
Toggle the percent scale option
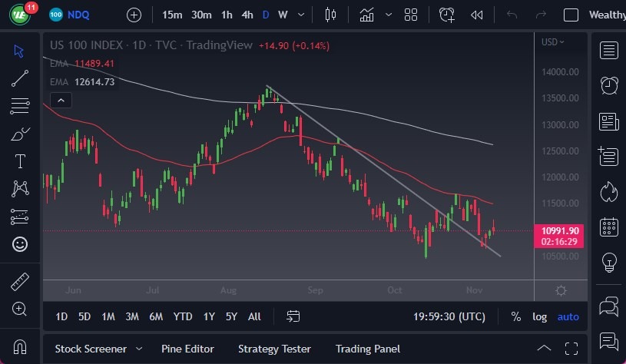(x=516, y=316)
